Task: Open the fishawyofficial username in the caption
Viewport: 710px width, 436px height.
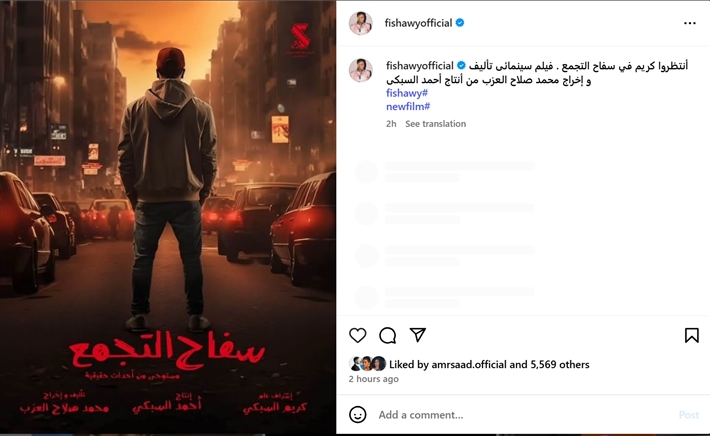Action: tap(420, 66)
